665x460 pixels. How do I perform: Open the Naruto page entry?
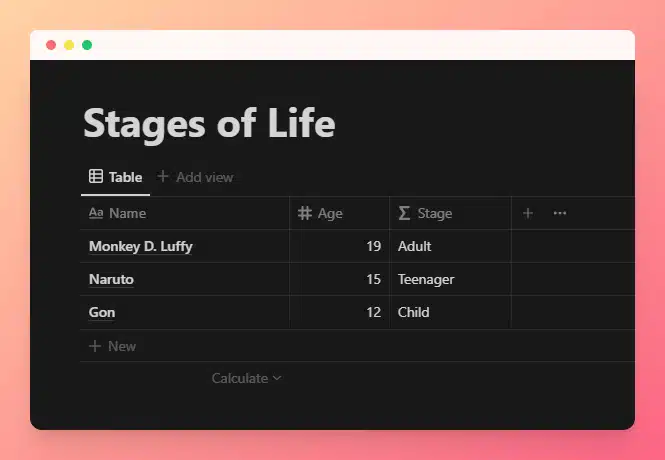(x=111, y=279)
